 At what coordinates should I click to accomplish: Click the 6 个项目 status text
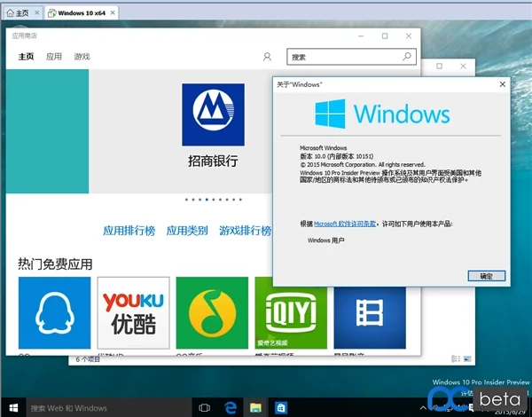tap(88, 359)
